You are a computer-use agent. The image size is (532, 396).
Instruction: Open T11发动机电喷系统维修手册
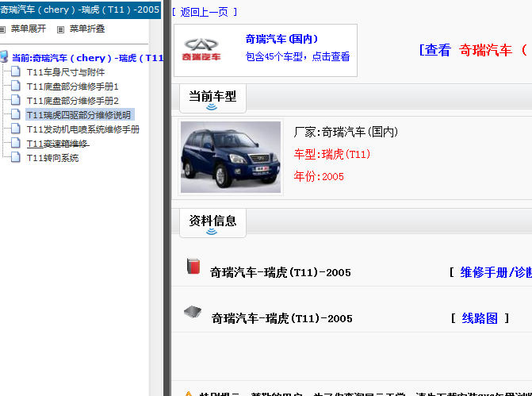[83, 129]
